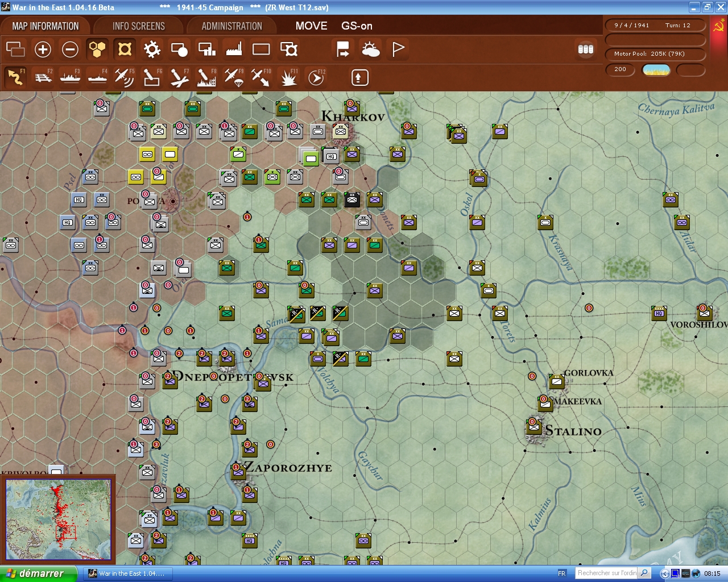Show weather with sun and cloud icon
Image resolution: width=728 pixels, height=582 pixels.
coord(370,49)
